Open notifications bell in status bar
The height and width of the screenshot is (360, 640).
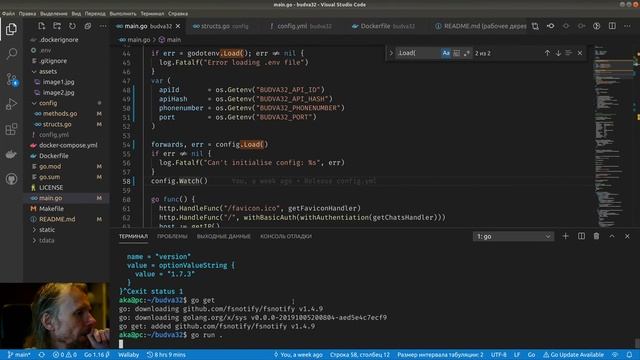click(x=629, y=355)
